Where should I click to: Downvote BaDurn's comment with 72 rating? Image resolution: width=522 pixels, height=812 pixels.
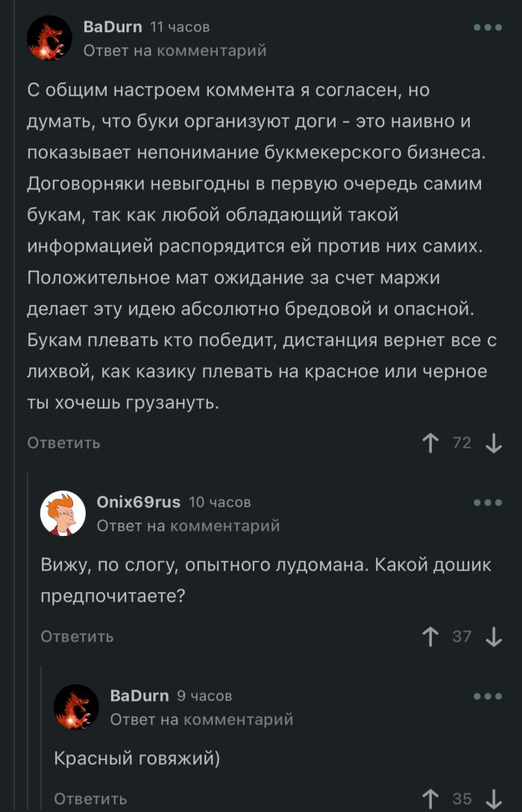(x=494, y=444)
